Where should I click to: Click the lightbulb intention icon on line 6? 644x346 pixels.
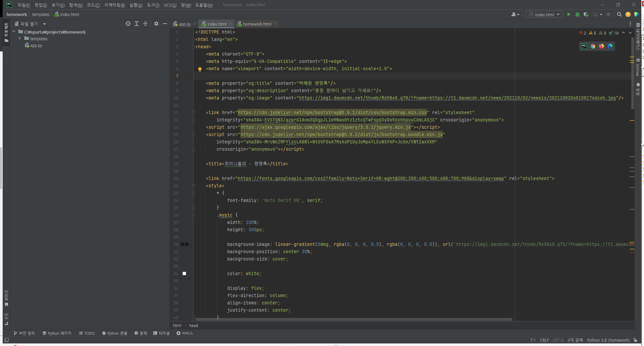pos(200,69)
